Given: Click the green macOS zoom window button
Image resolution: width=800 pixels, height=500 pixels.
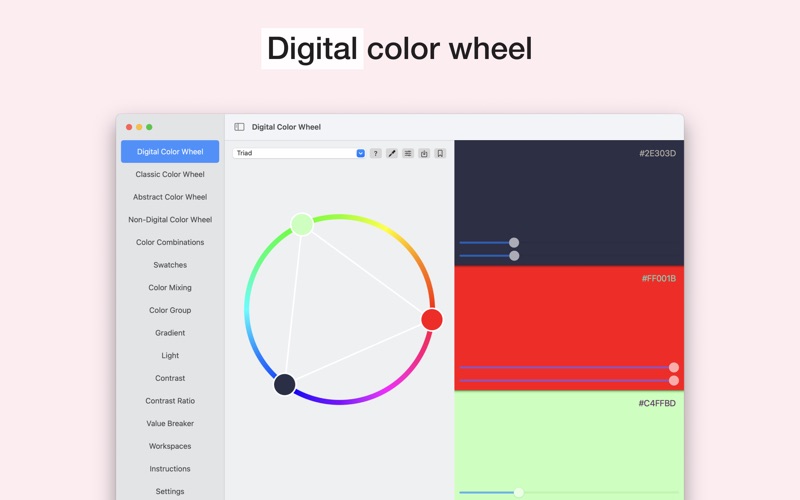Looking at the screenshot, I should click(x=149, y=127).
